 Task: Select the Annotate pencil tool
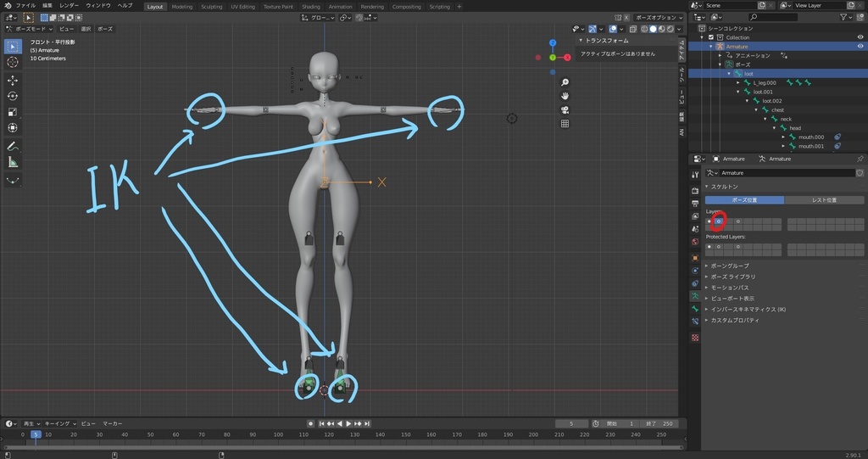12,146
